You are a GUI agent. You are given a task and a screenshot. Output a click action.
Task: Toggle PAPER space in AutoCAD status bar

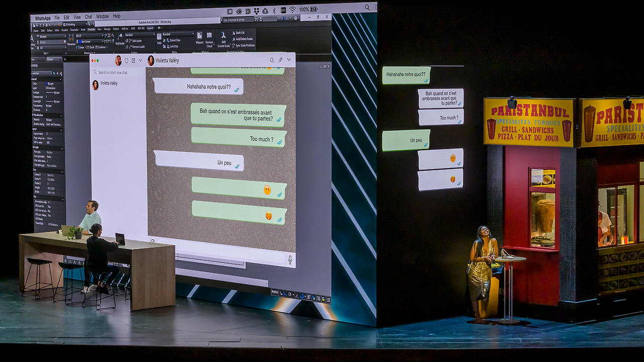coord(275,292)
